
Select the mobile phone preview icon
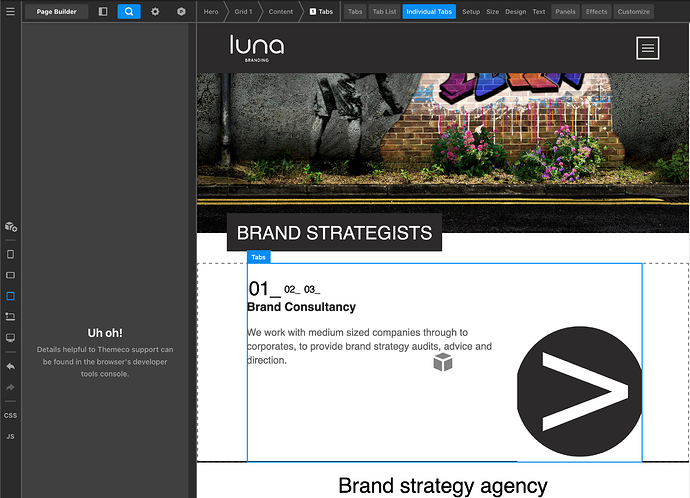click(10, 254)
